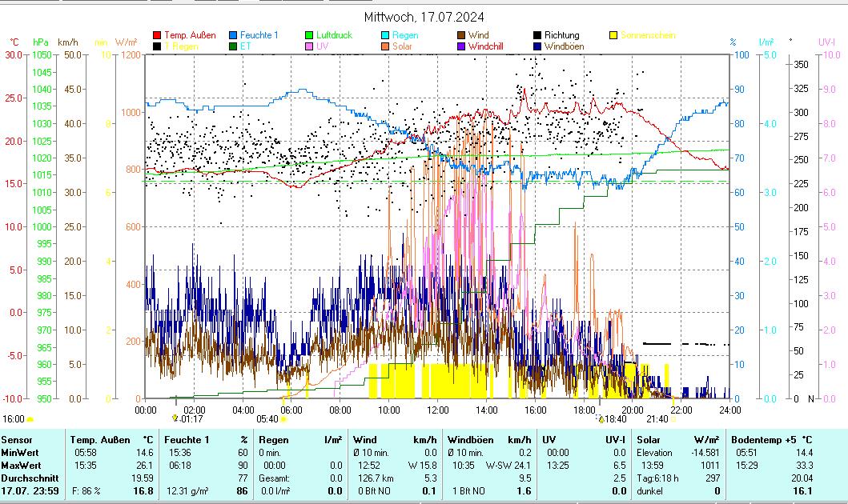Select the Richtung legend label

click(x=561, y=35)
